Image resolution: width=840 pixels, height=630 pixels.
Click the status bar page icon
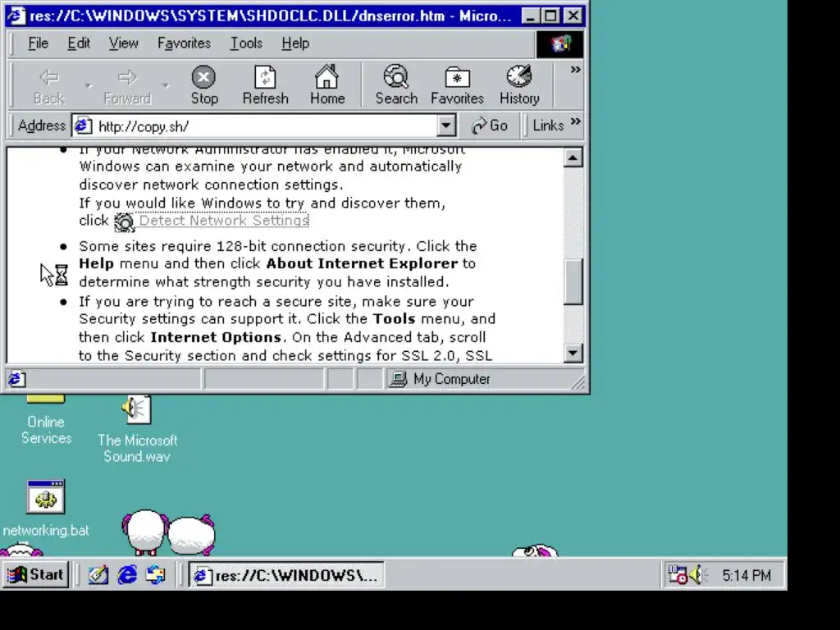[16, 379]
